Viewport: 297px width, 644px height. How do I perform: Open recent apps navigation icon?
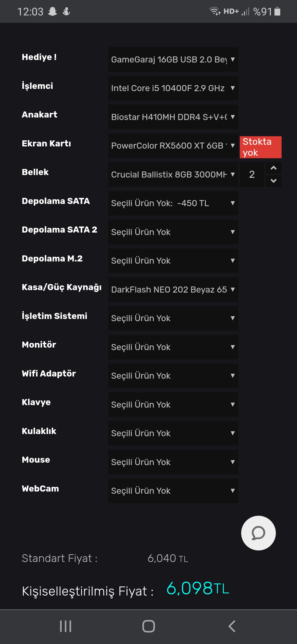click(65, 626)
